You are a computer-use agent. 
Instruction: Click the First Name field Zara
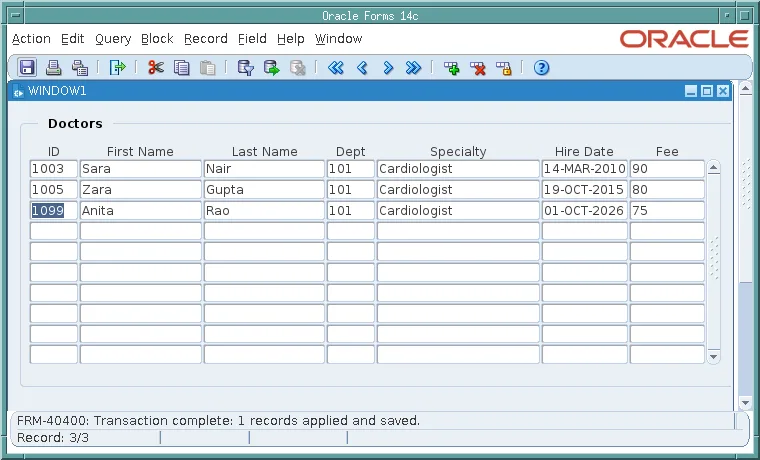(141, 190)
